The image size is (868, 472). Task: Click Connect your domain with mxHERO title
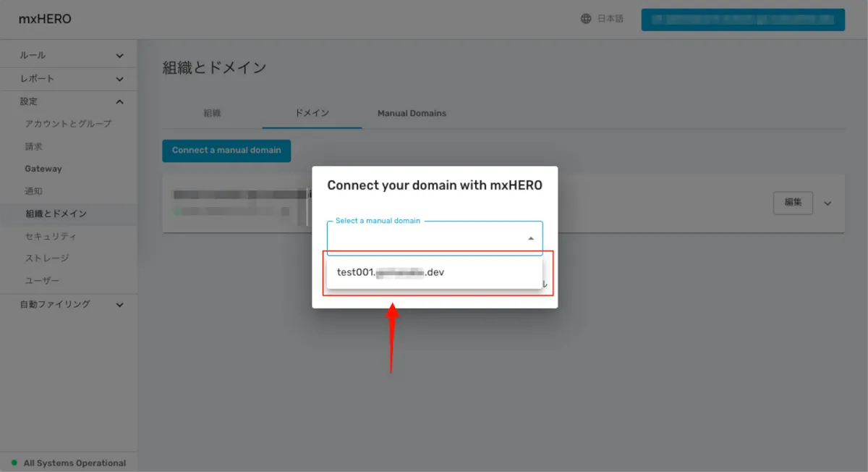coord(435,185)
